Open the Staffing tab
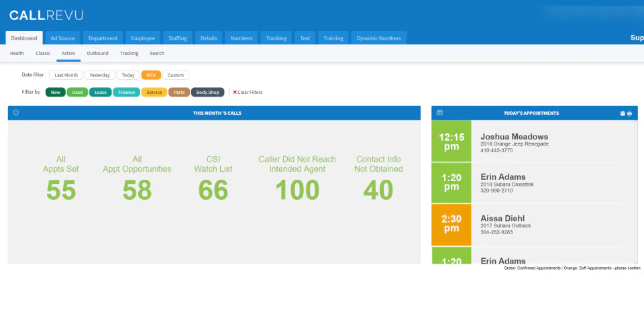Viewport: 644px width, 326px height. (x=177, y=38)
